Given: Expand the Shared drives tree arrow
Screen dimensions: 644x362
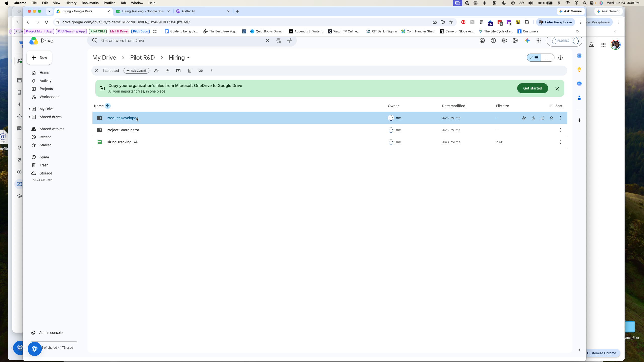Looking at the screenshot, I should pyautogui.click(x=29, y=117).
